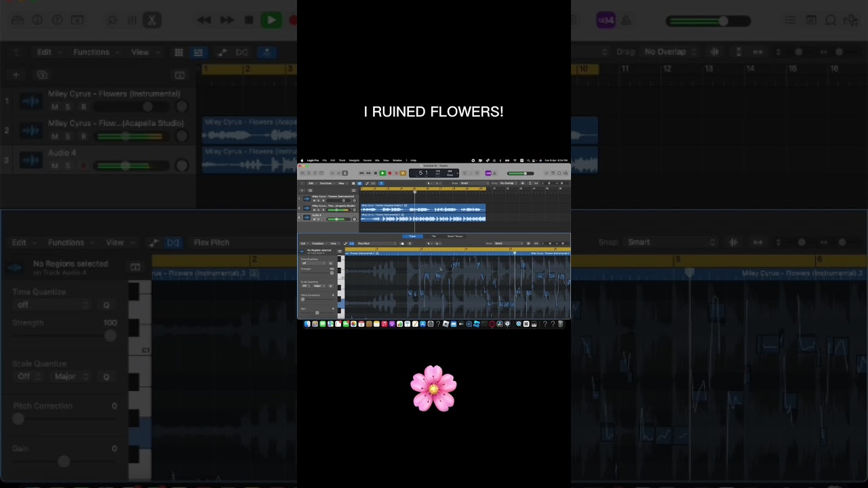
Task: Open List Editors icon in small center window
Action: point(546,173)
